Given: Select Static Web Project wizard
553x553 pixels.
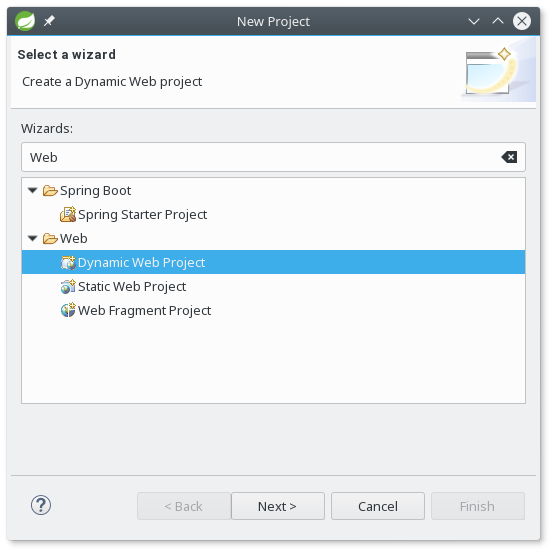Looking at the screenshot, I should point(132,286).
